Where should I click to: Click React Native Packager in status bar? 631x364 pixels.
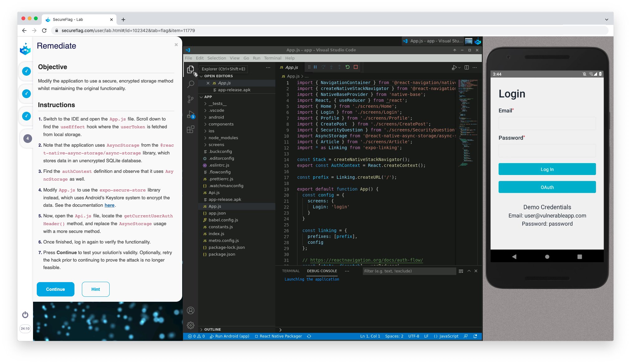coord(278,336)
